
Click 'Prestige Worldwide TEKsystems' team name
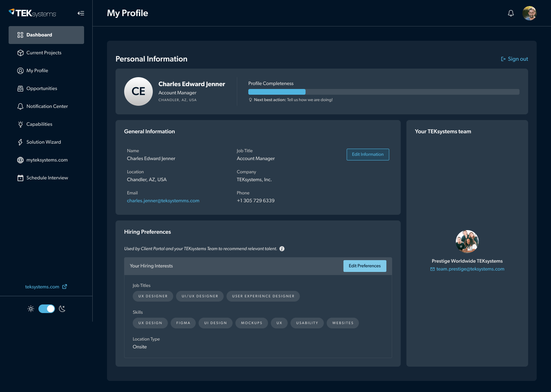(467, 261)
